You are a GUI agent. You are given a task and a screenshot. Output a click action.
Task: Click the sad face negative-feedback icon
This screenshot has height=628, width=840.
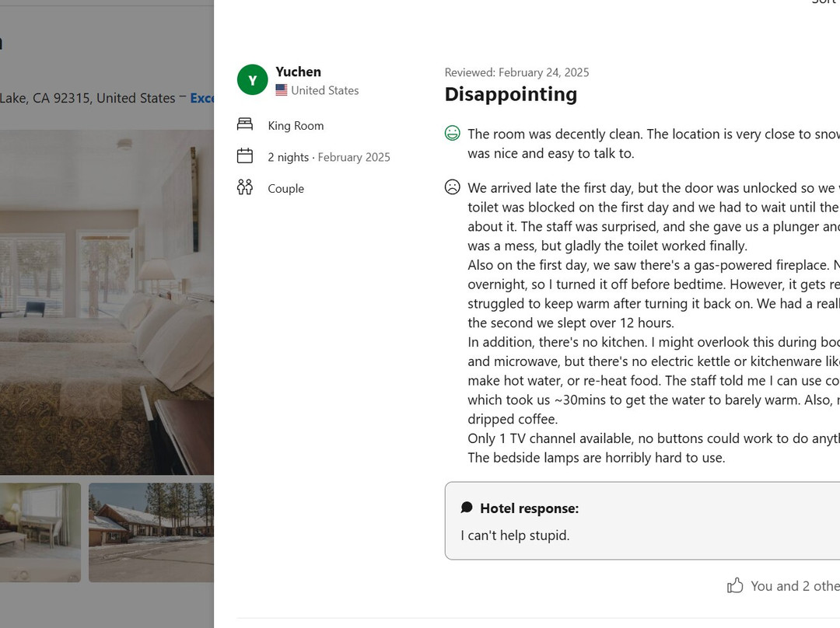(x=452, y=187)
